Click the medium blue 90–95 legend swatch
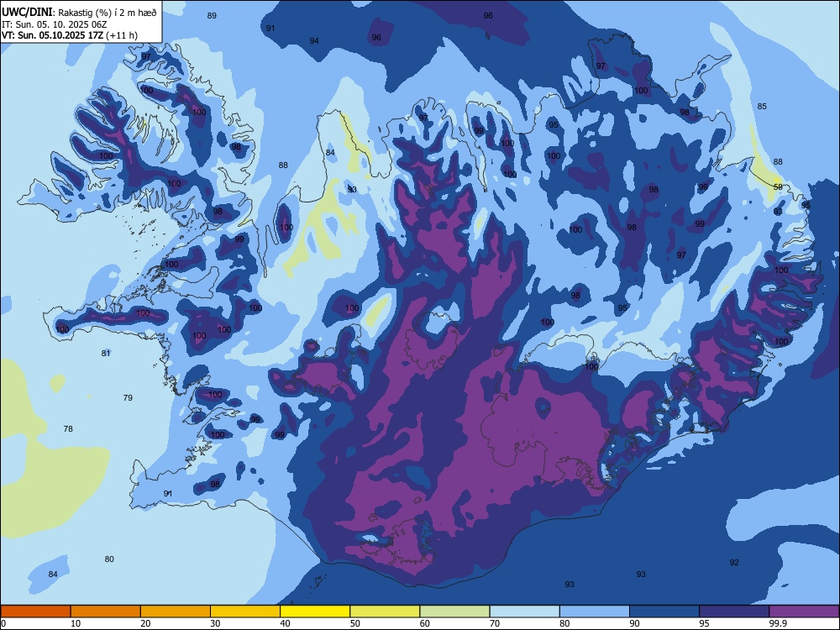Image resolution: width=840 pixels, height=630 pixels. [664, 612]
